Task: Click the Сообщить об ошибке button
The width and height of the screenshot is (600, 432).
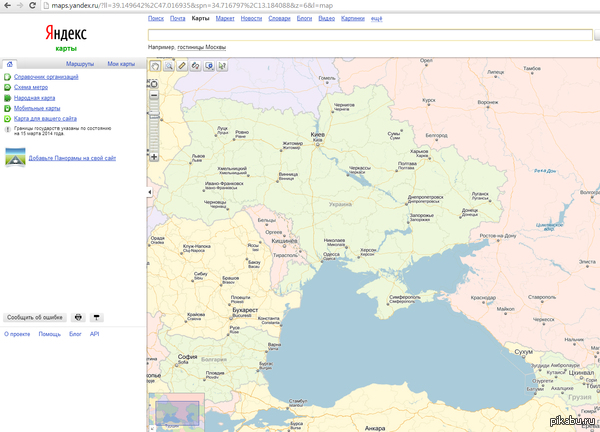Action: pos(35,316)
